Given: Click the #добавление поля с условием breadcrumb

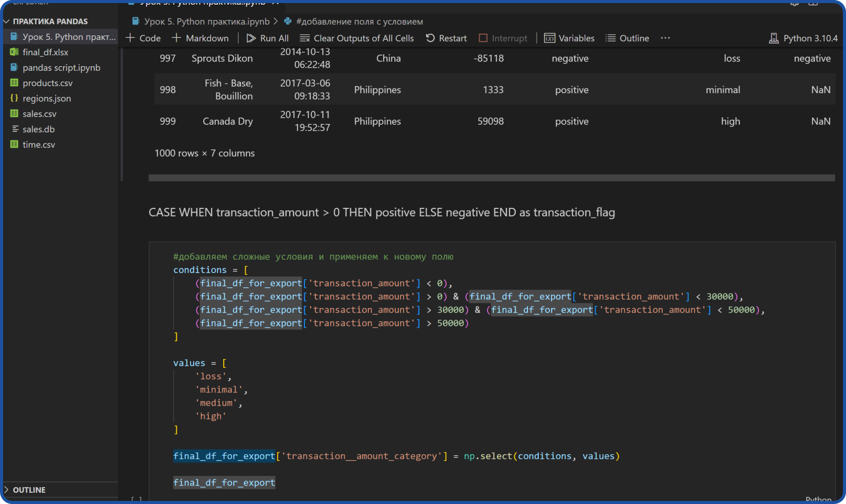Looking at the screenshot, I should tap(353, 22).
